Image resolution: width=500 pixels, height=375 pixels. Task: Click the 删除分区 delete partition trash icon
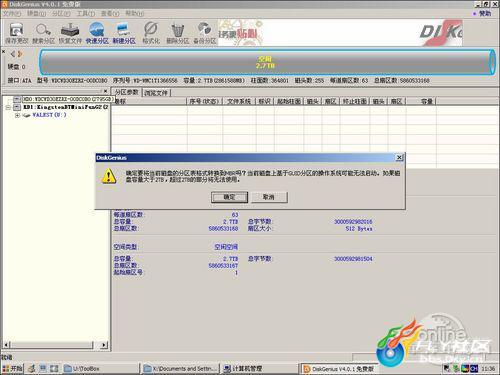pyautogui.click(x=178, y=33)
